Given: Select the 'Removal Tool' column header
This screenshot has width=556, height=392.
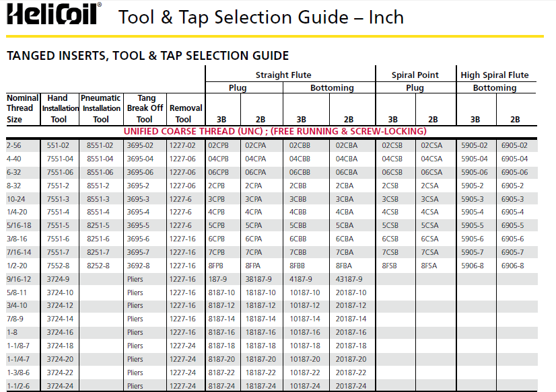Looking at the screenshot, I should (x=186, y=114).
